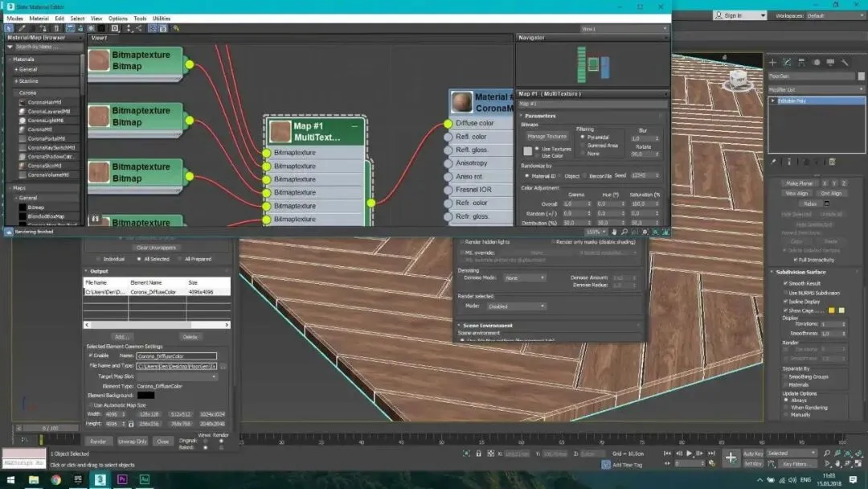This screenshot has height=489, width=868.
Task: Go to the end frame button
Action: click(711, 454)
